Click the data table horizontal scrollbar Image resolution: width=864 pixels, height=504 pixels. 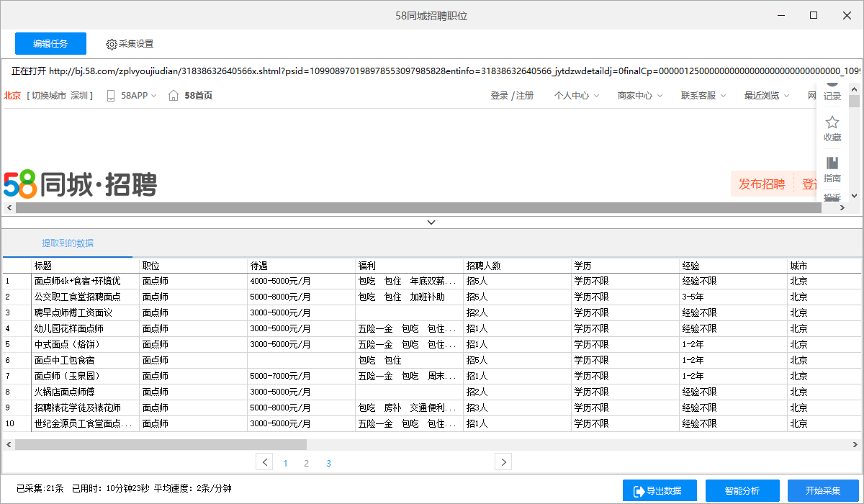[432, 445]
